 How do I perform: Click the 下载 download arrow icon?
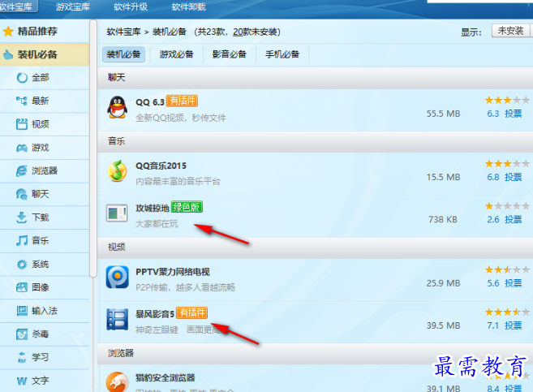click(22, 218)
